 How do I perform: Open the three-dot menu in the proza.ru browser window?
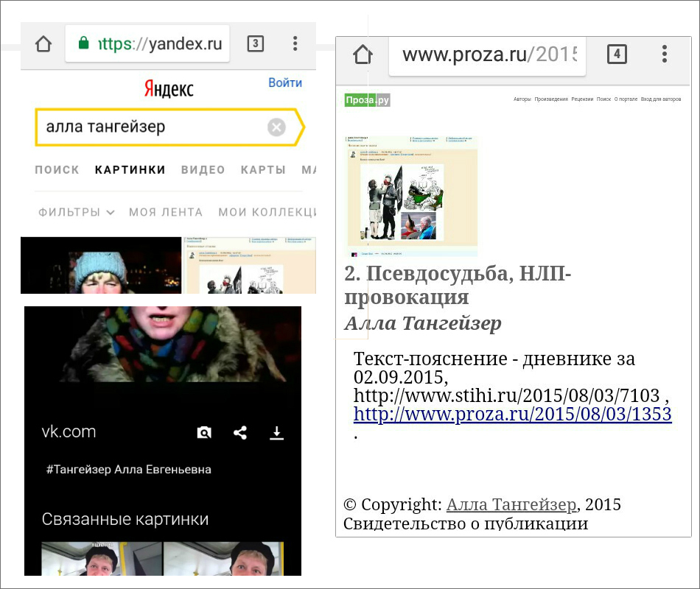tap(665, 54)
